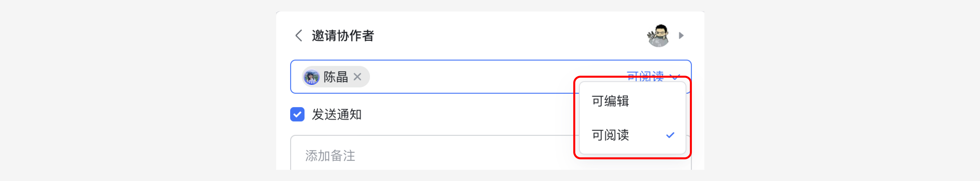Remove 陈晶 with the X icon
The width and height of the screenshot is (980, 181).
(x=357, y=77)
